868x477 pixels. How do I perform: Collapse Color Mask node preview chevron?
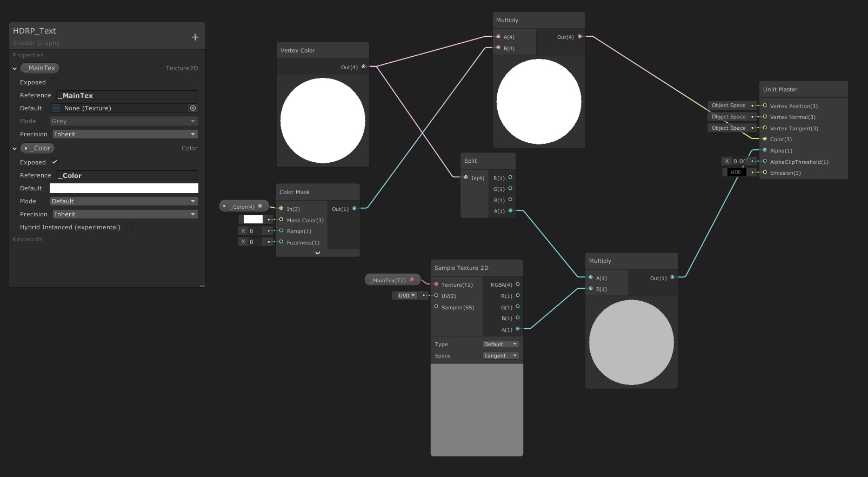pos(318,253)
